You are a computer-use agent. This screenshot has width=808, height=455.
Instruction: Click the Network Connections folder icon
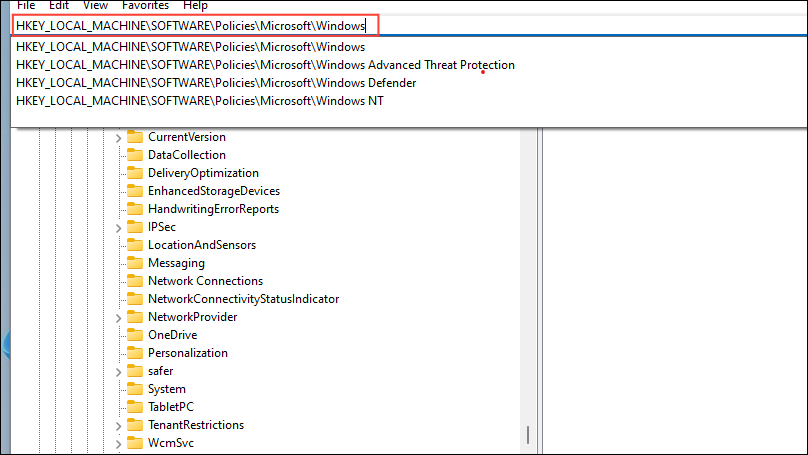pos(135,281)
